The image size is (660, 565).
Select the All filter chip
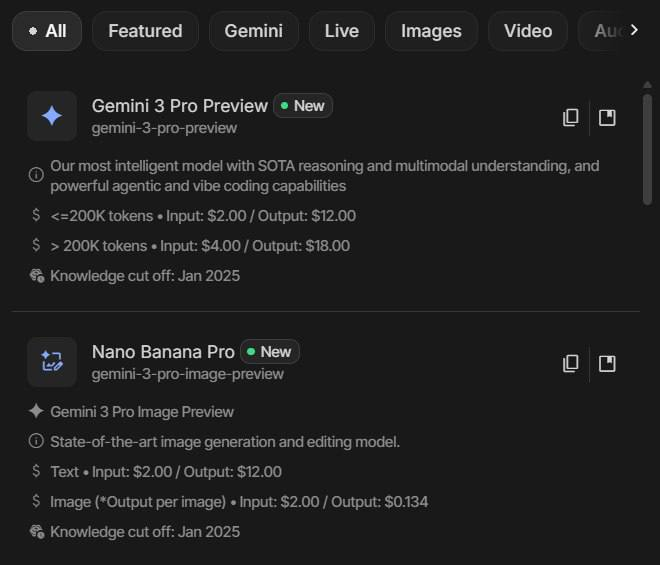pos(47,31)
